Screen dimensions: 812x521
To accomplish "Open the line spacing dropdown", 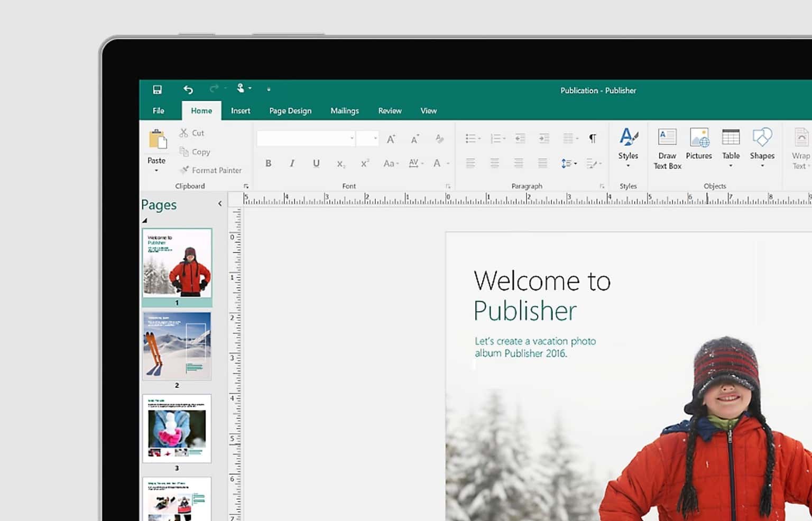I will 568,164.
